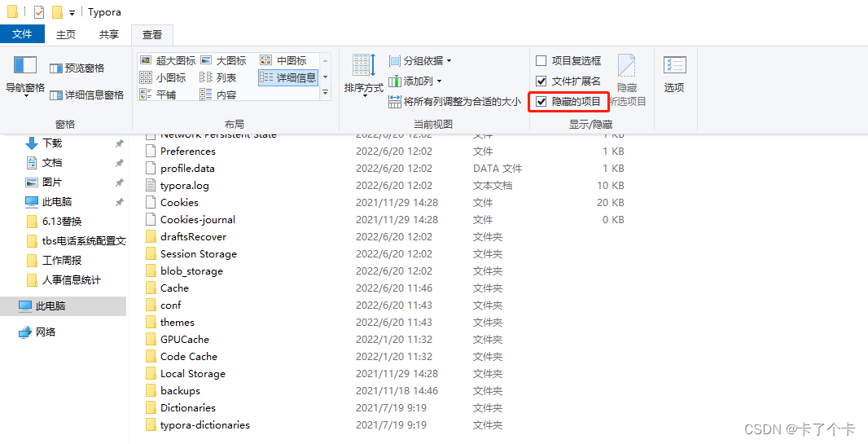Open quick access toolbar customize arrow

point(72,13)
